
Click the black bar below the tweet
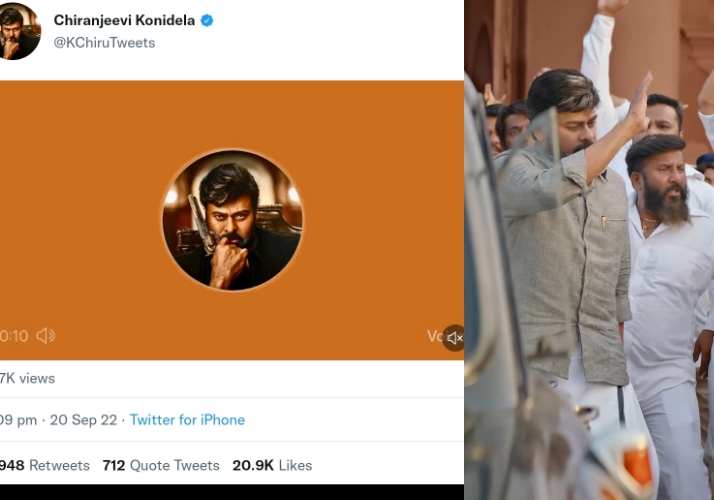(232, 492)
